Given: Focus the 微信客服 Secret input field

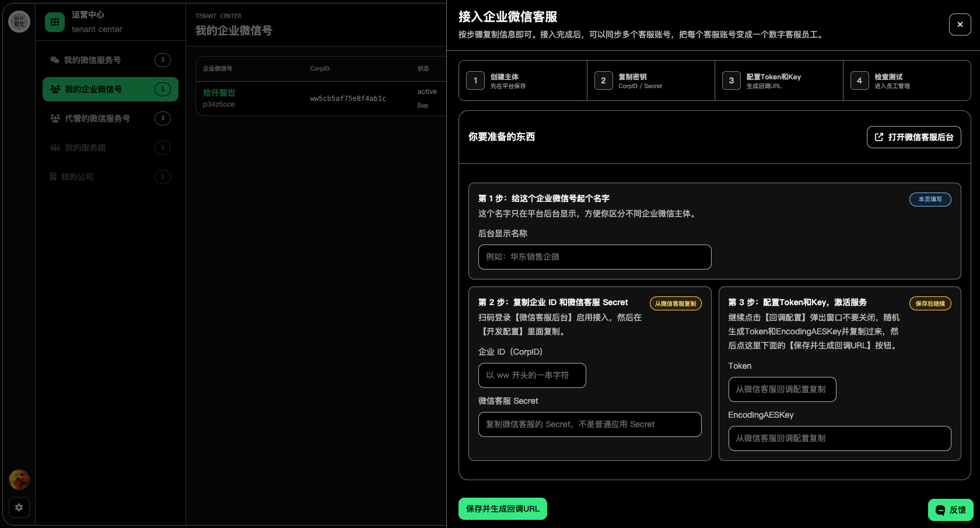Looking at the screenshot, I should [x=590, y=424].
